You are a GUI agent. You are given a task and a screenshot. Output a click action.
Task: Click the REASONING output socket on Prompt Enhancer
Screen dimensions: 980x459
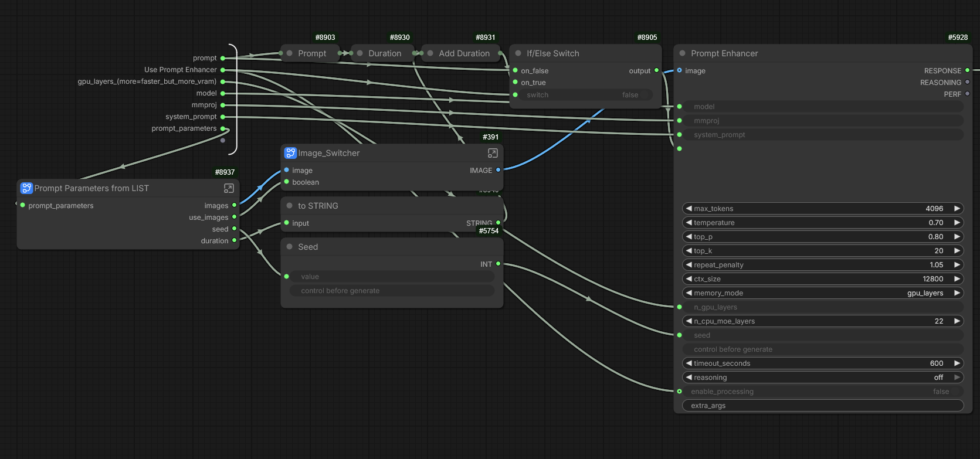coord(968,82)
